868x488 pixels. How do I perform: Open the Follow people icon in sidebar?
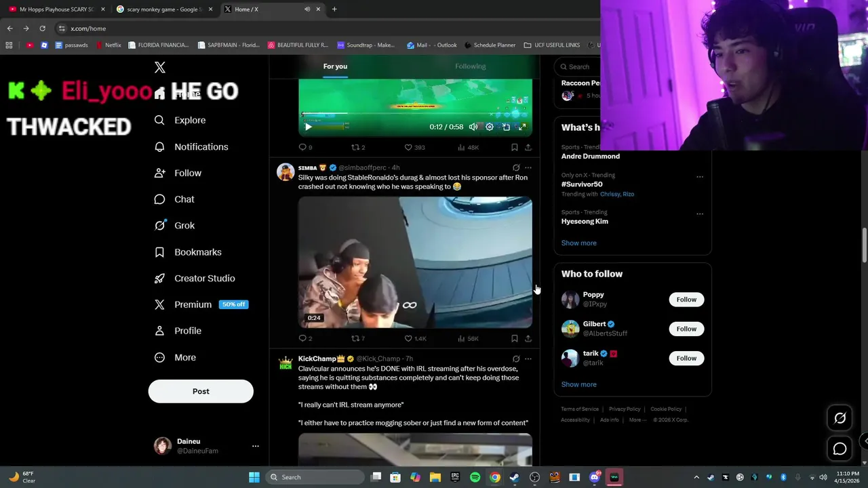point(159,173)
